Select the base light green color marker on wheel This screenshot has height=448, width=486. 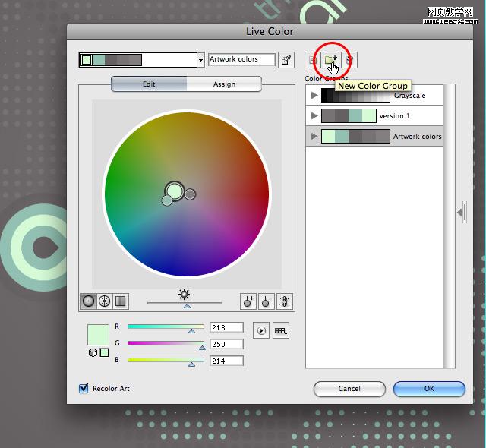(174, 191)
